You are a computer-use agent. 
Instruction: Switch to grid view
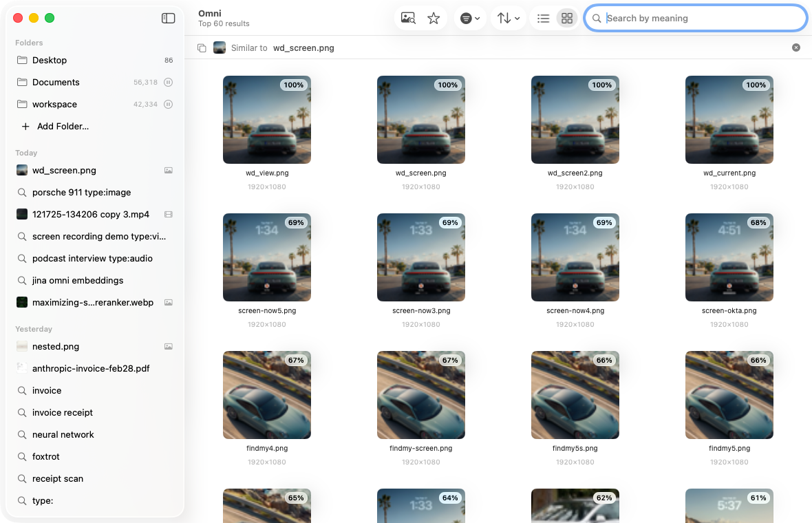[567, 18]
